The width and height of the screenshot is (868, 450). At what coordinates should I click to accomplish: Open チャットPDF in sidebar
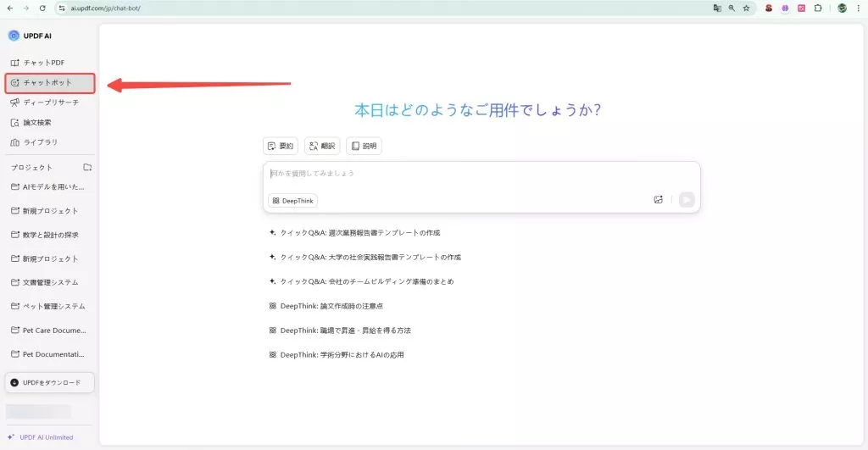tap(50, 63)
